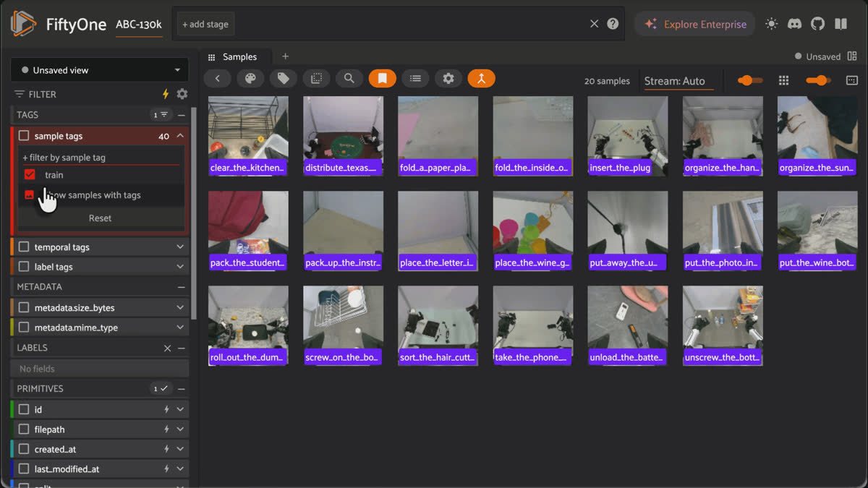Toggle the orange bookmark button

click(383, 79)
